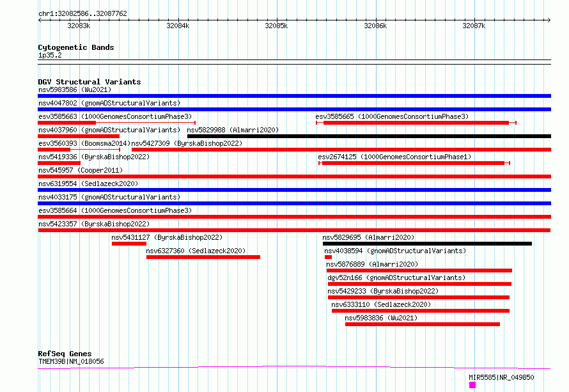Viewport: 569px width, 392px height.
Task: Click the Cytogenetic Bands track title
Action: 76,47
